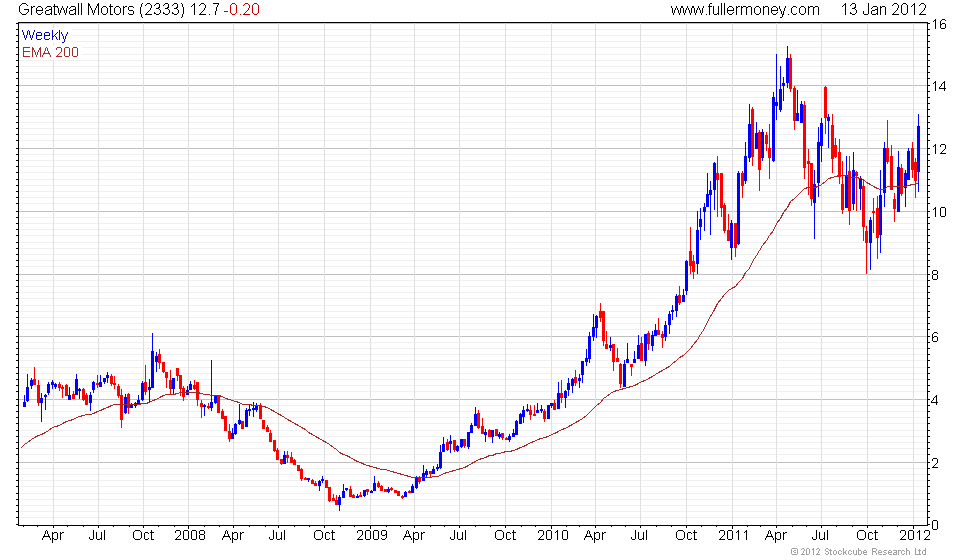
Task: Click the 12 price axis label
Action: [939, 149]
